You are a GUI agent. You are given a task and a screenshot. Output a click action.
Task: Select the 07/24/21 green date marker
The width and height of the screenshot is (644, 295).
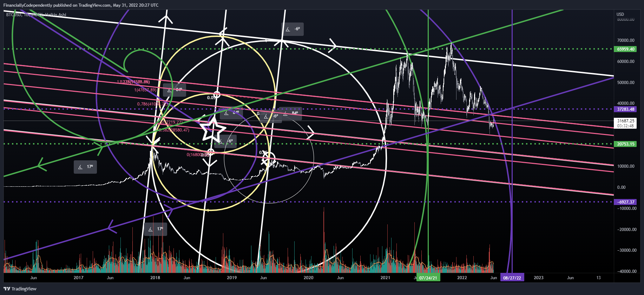coord(428,278)
